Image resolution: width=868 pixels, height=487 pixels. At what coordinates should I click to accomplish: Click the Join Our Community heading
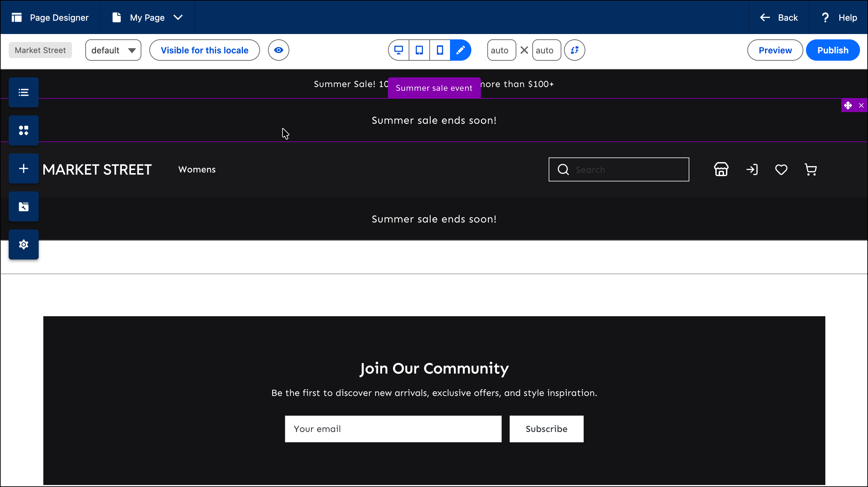coord(434,369)
